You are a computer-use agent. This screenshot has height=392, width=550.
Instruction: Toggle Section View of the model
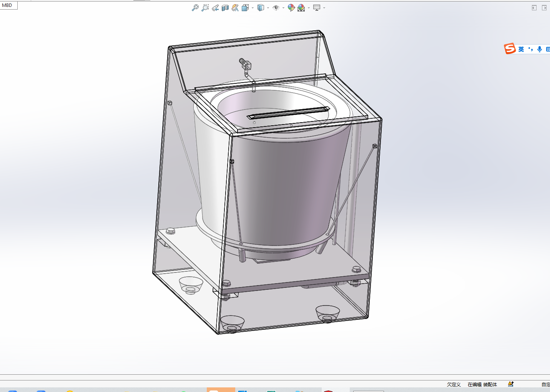(225, 8)
